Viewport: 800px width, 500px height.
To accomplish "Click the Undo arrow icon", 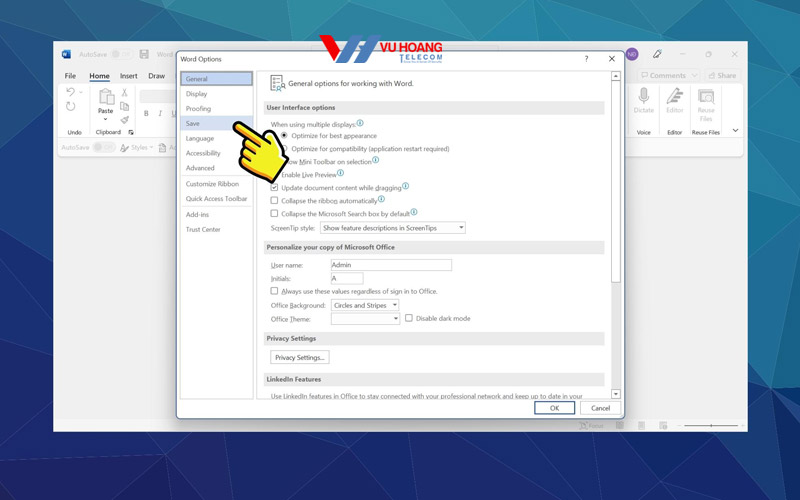I will click(x=70, y=92).
